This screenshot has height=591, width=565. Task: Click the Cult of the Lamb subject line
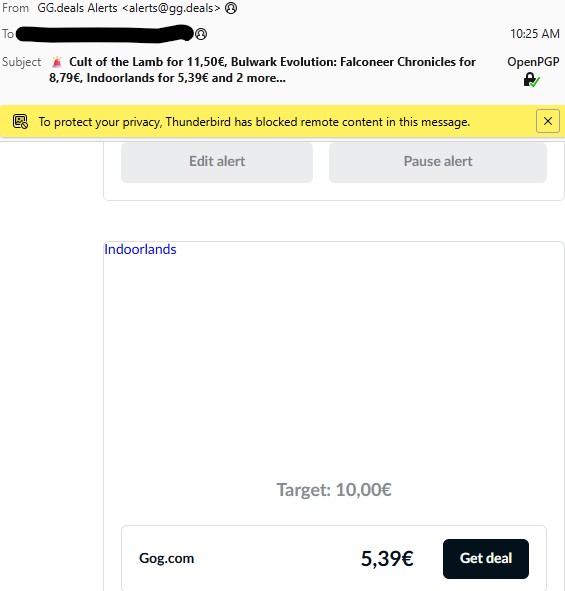coord(262,70)
